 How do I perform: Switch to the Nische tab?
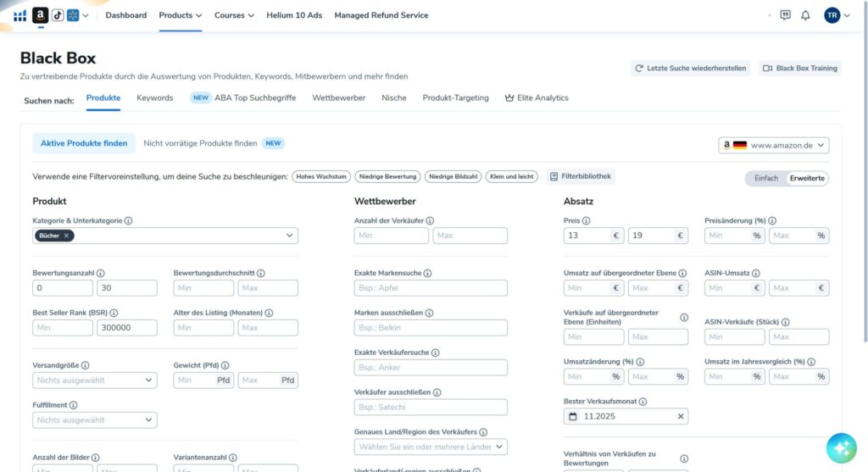394,98
